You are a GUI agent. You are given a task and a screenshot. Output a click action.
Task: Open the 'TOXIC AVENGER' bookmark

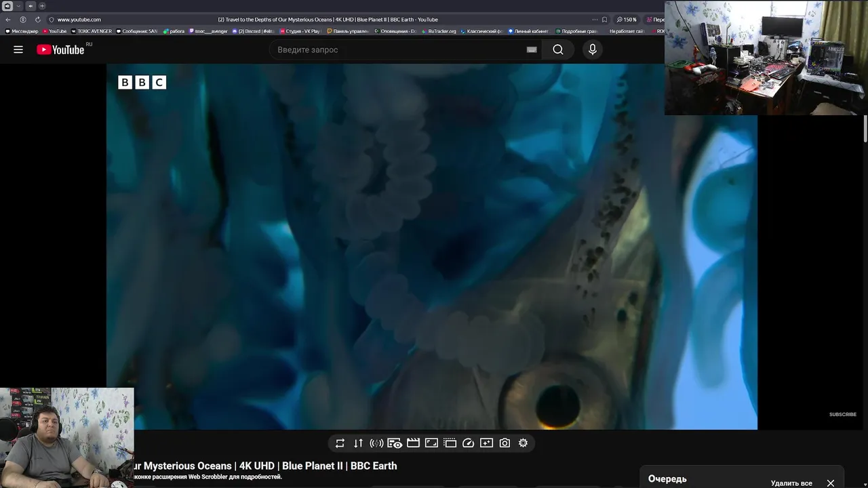(92, 31)
